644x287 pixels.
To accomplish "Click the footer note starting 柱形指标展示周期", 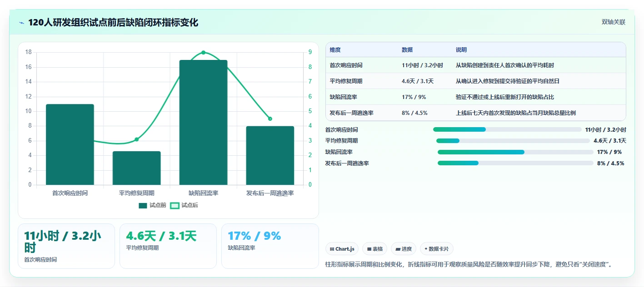I will click(469, 264).
